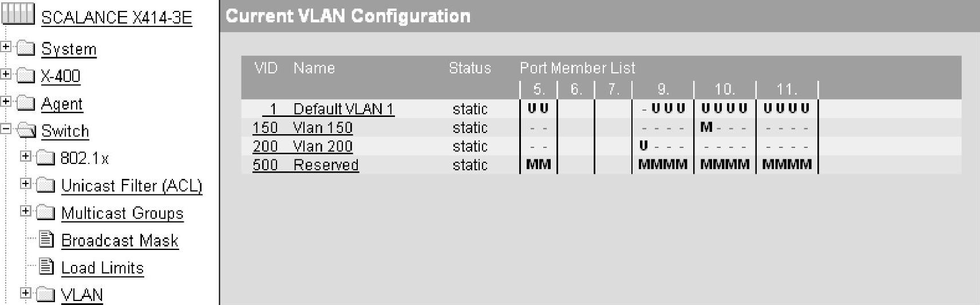Click the Broadcast Mask document icon
Image resolution: width=980 pixels, height=305 pixels.
(x=46, y=240)
